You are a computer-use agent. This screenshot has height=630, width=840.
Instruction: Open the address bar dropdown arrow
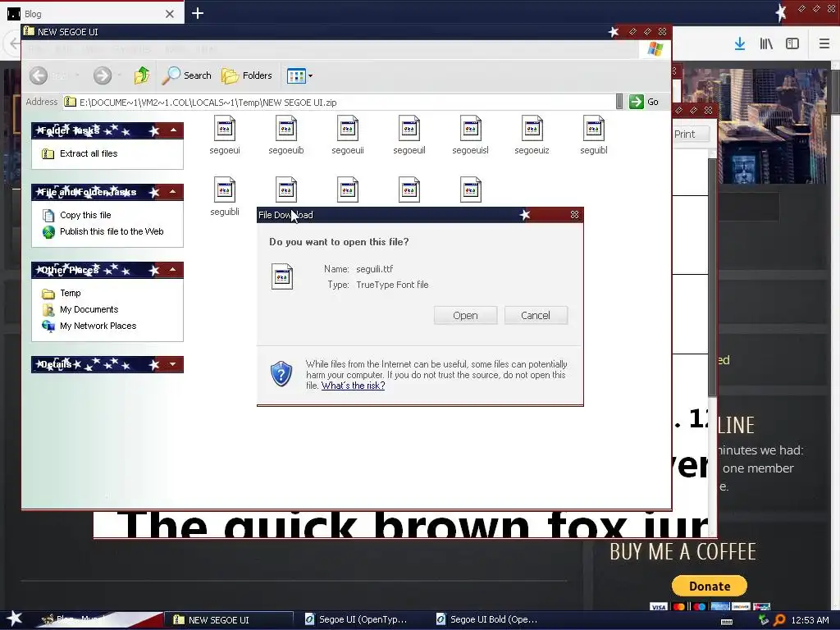coord(619,102)
